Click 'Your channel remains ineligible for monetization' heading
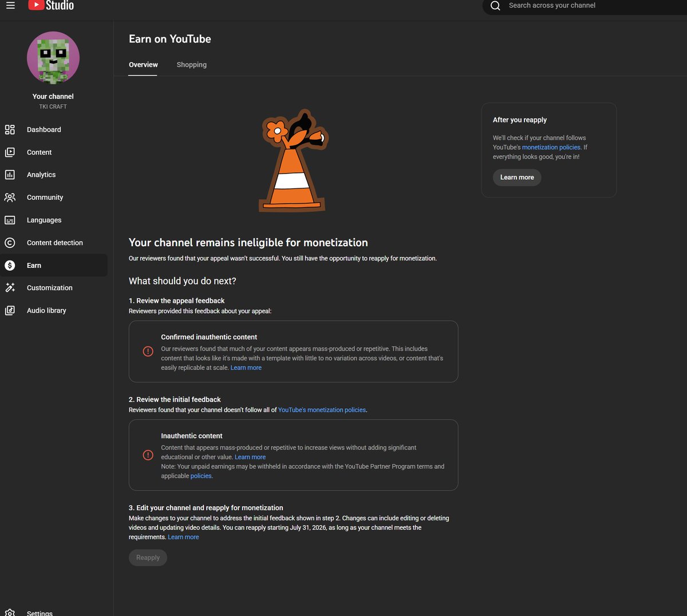687x616 pixels. tap(248, 242)
